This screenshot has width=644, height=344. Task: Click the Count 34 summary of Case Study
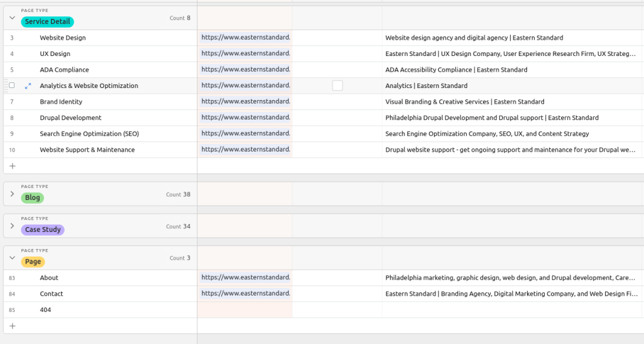178,226
